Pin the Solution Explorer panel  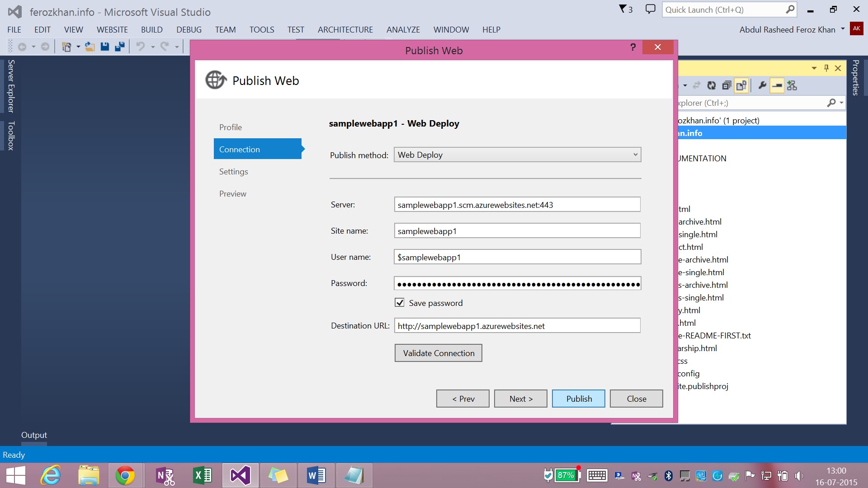(x=826, y=68)
